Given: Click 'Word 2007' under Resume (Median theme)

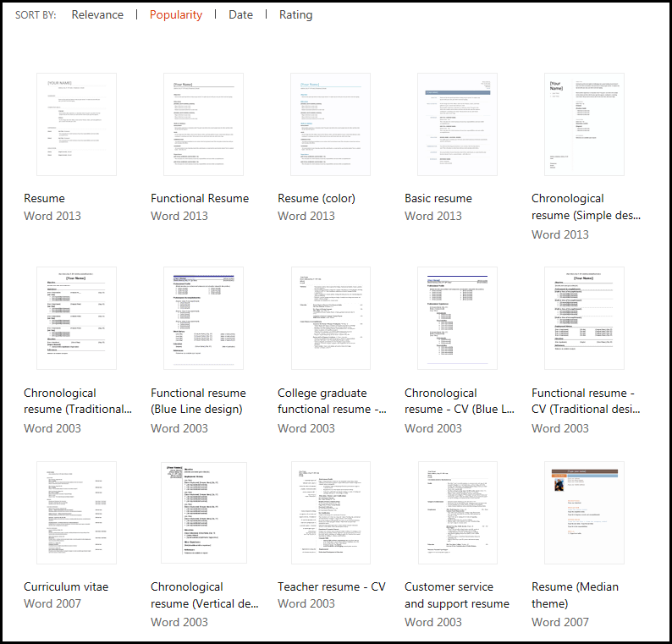Looking at the screenshot, I should [x=559, y=622].
